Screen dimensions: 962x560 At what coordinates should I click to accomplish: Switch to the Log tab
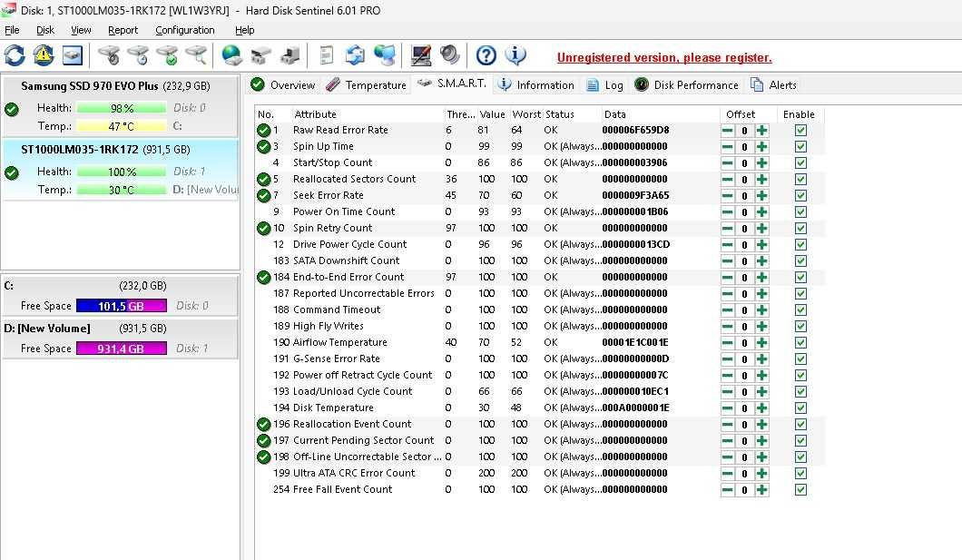[605, 84]
